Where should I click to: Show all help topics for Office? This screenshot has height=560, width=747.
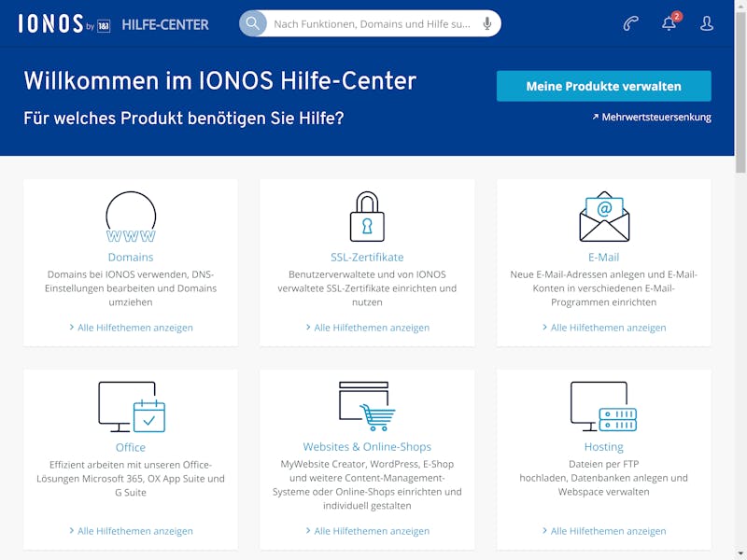point(131,531)
